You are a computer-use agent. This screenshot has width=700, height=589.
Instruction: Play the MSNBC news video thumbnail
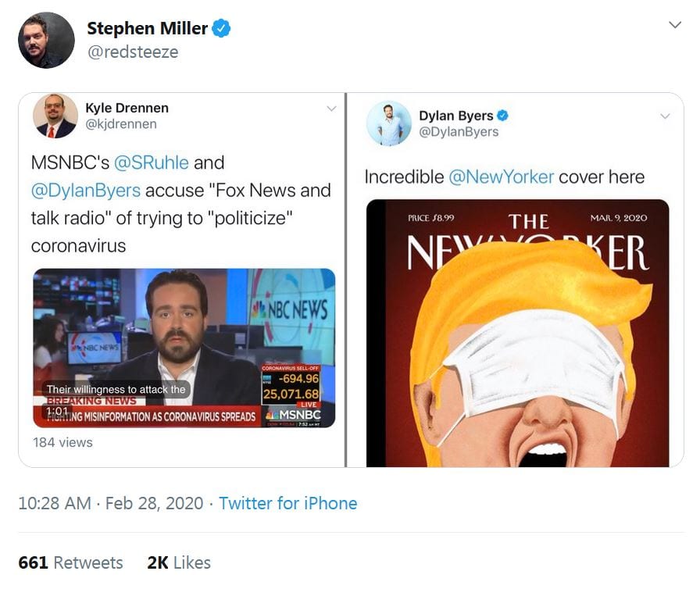(x=184, y=348)
